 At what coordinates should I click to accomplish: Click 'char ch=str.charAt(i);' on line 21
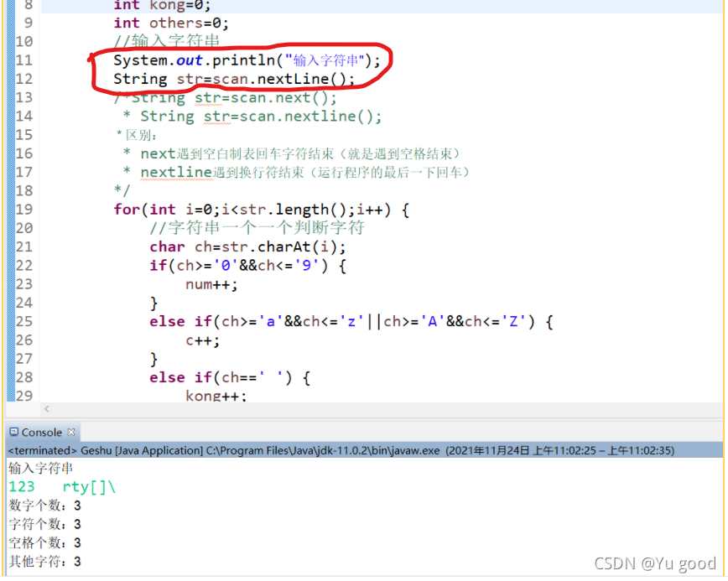247,246
